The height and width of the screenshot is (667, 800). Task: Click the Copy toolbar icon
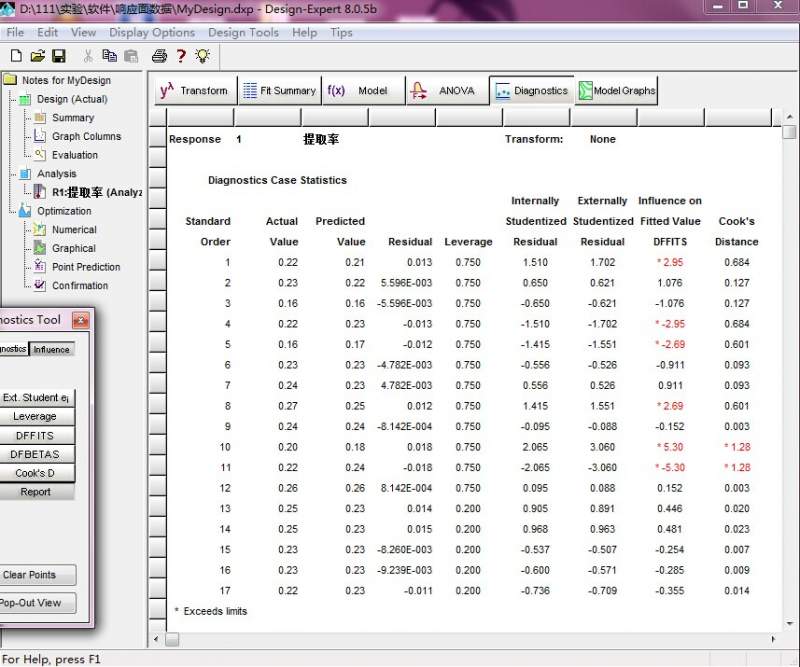click(109, 56)
